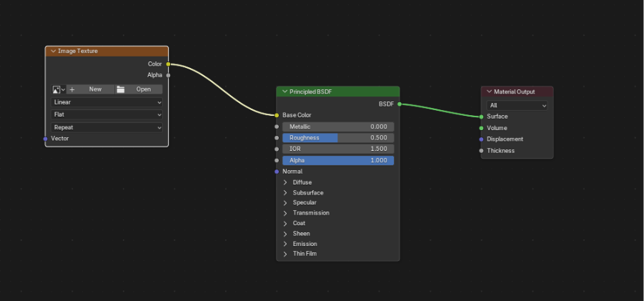Click the Roughness input socket

[277, 138]
